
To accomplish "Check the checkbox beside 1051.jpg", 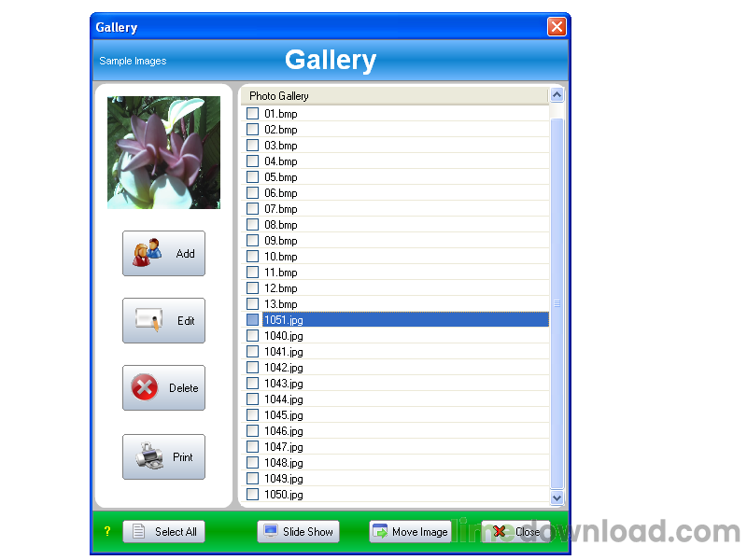I will click(x=252, y=319).
